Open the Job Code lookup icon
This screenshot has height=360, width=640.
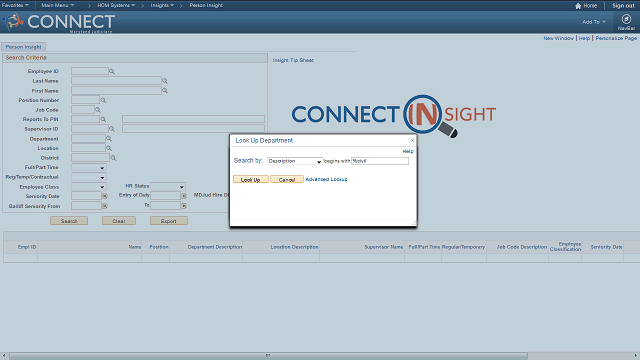click(98, 110)
